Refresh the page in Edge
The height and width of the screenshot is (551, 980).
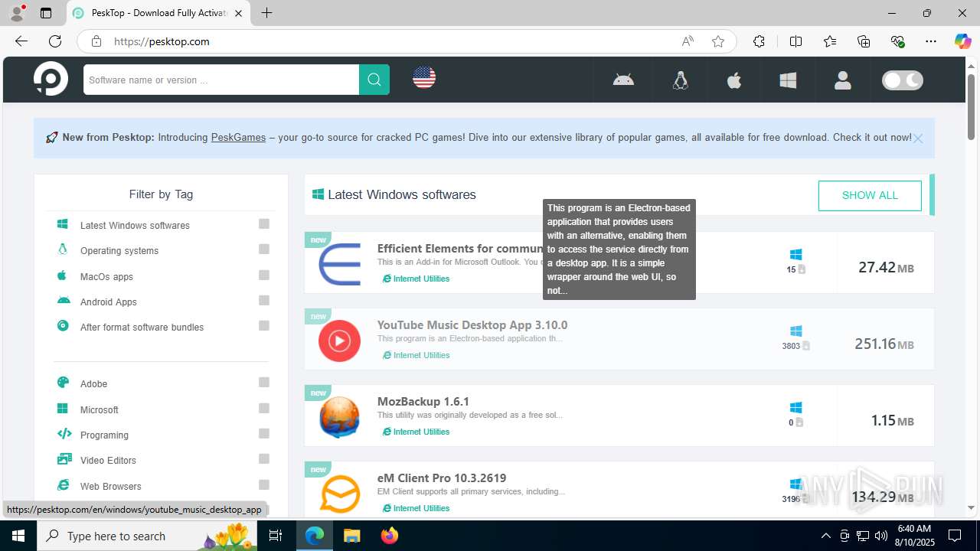point(55,41)
